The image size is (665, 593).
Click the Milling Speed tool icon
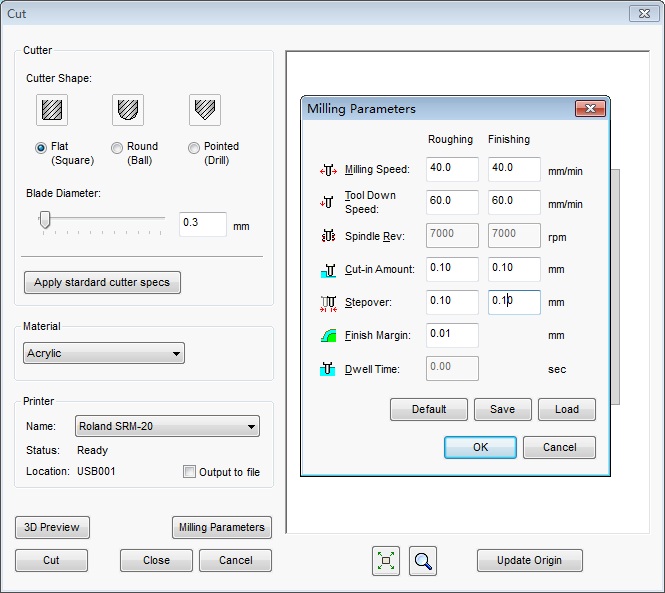[x=328, y=170]
